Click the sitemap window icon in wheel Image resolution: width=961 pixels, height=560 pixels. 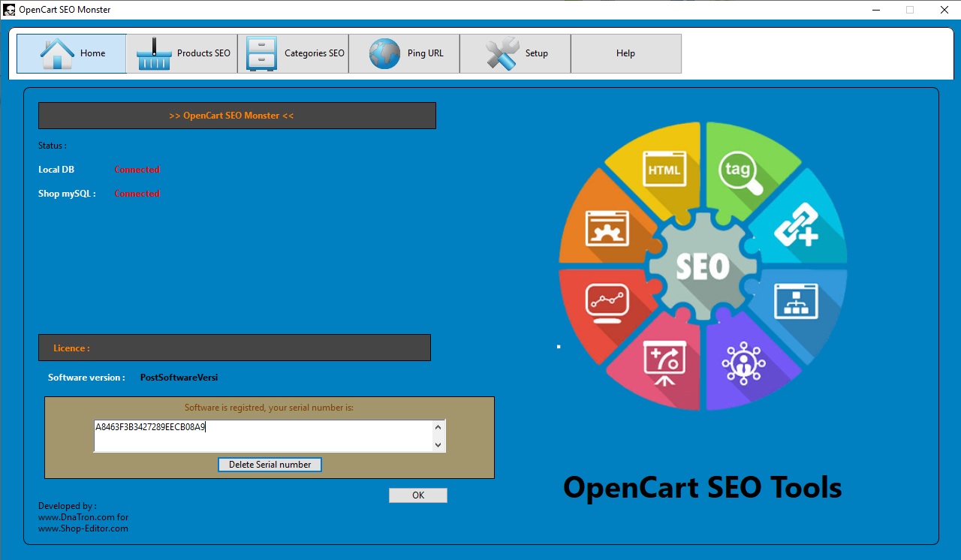796,301
